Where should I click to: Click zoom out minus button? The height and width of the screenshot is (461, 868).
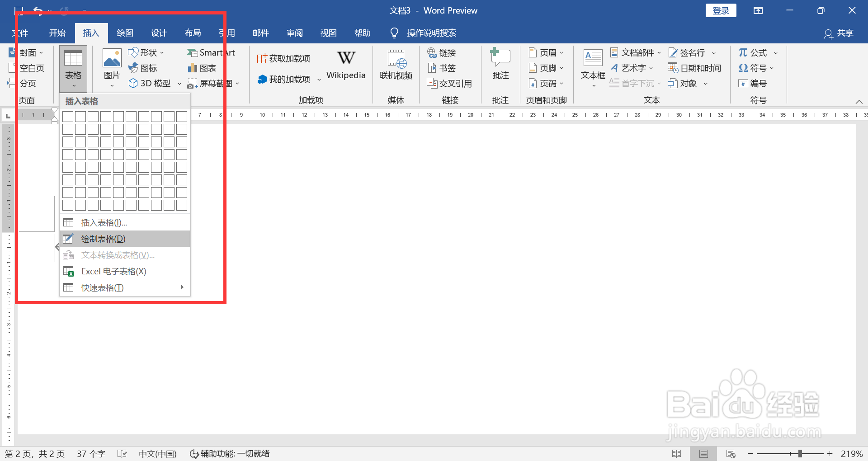(x=750, y=453)
